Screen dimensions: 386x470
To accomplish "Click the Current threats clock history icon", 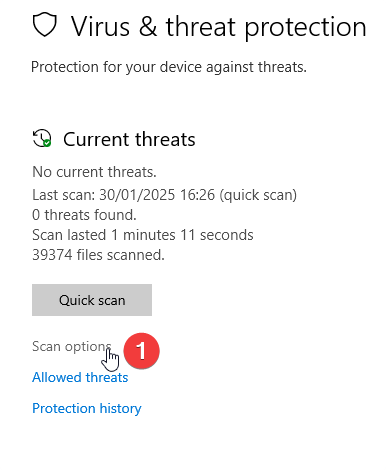I will [42, 138].
